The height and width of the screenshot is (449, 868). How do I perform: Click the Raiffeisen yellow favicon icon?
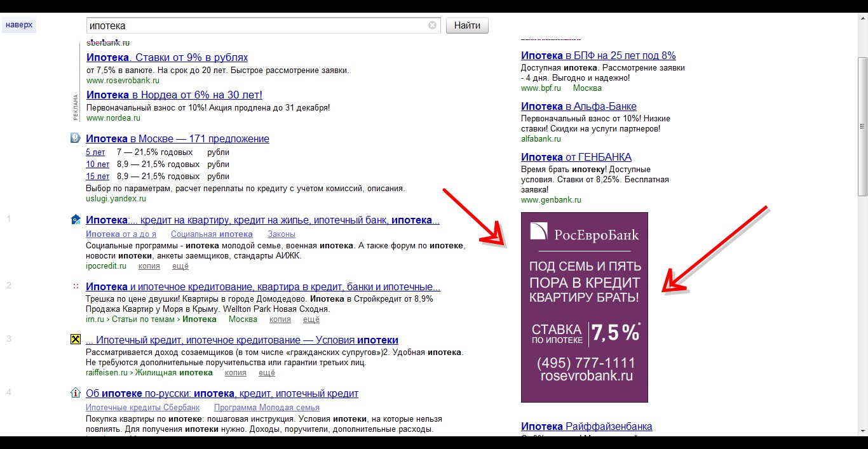[x=75, y=340]
